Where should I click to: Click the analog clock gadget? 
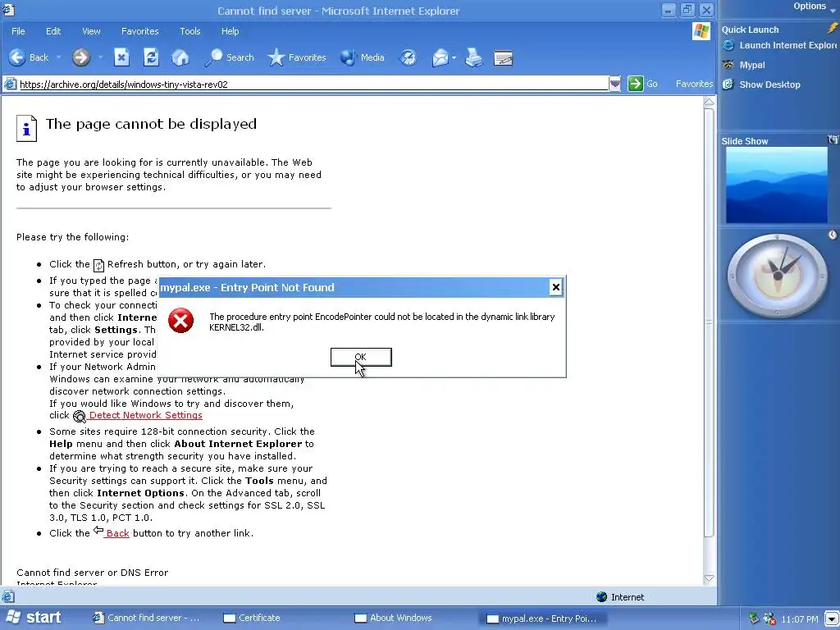777,276
